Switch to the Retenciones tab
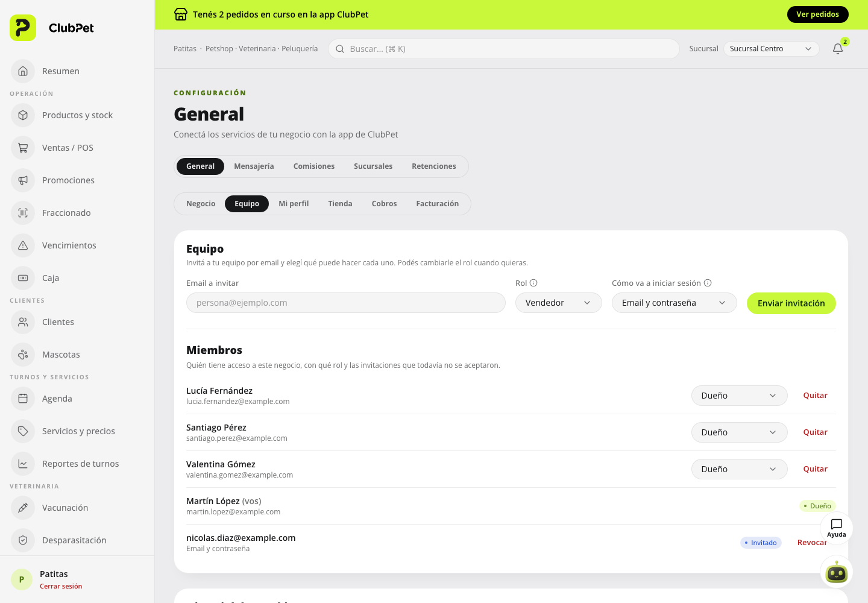The width and height of the screenshot is (868, 603). (x=434, y=166)
